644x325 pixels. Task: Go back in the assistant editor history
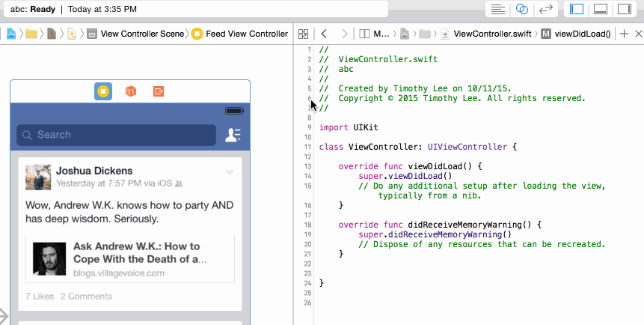[x=324, y=34]
